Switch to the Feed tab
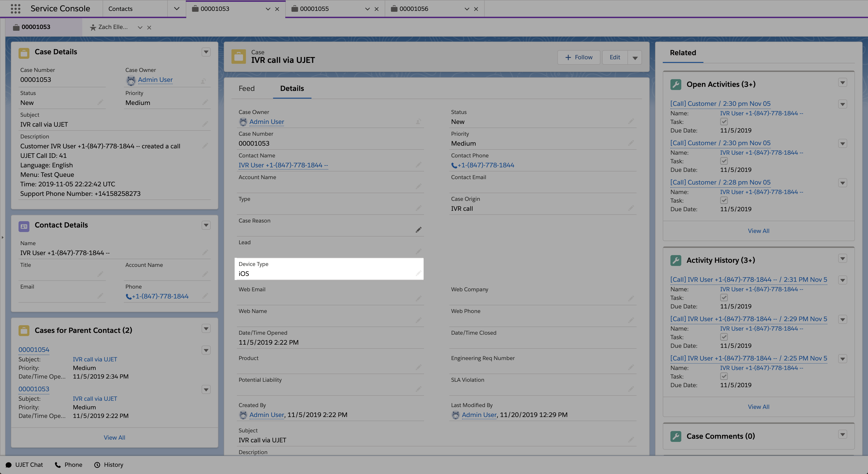This screenshot has height=474, width=868. [246, 88]
